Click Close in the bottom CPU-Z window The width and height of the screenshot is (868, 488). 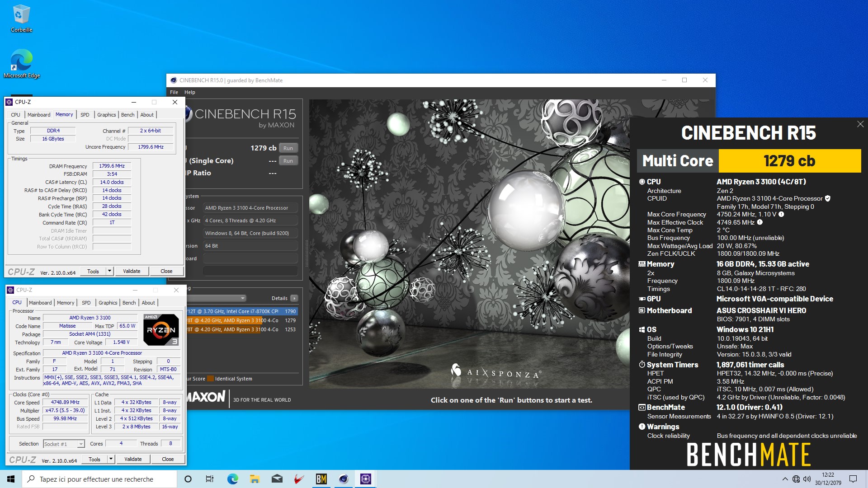[x=168, y=459]
